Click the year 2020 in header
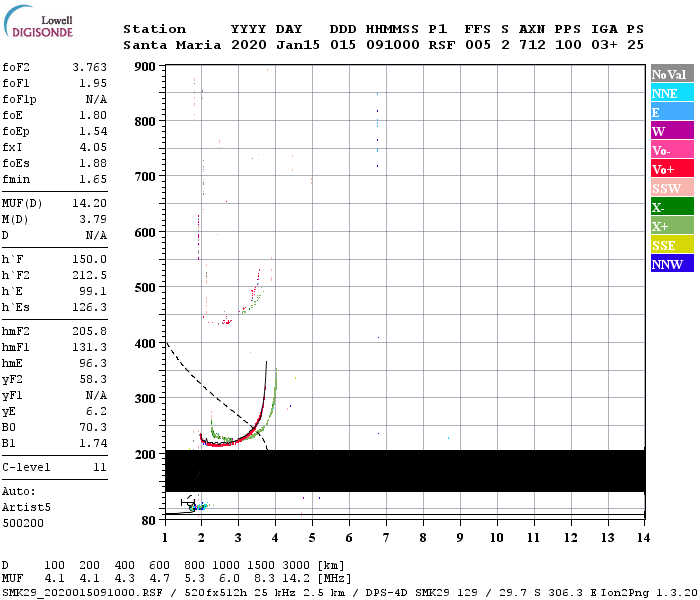700x600 pixels. [249, 45]
